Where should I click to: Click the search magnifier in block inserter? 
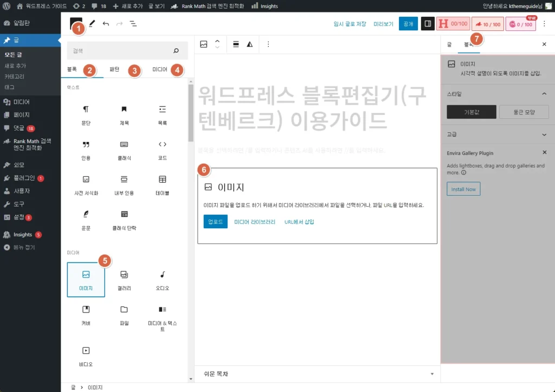(x=176, y=51)
